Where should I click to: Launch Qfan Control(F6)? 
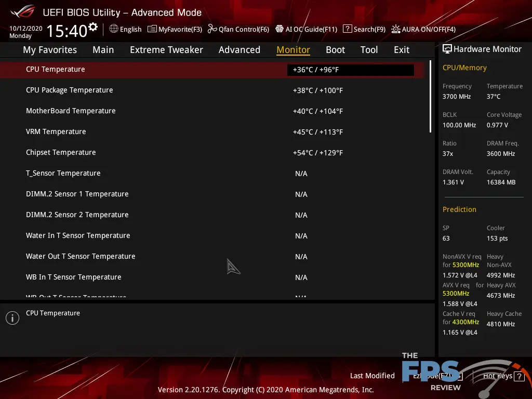pos(238,29)
